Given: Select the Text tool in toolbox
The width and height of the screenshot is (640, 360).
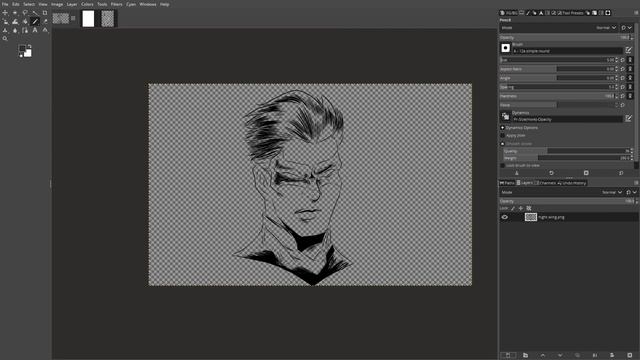Looking at the screenshot, I should tap(35, 30).
